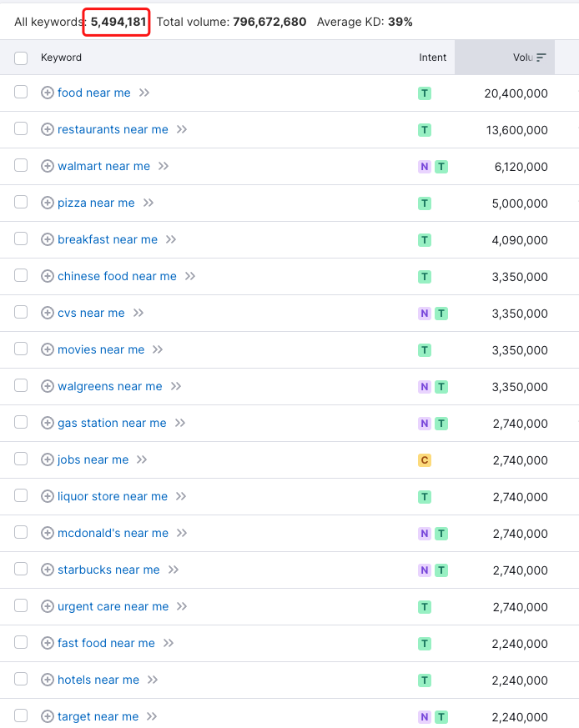Select the 'cvs near me' row checkbox
579x728 pixels.
pyautogui.click(x=21, y=313)
